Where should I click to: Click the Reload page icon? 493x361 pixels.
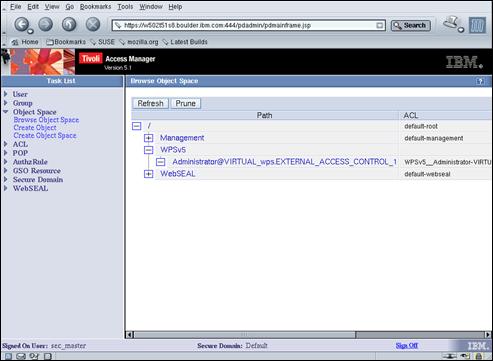pos(69,24)
